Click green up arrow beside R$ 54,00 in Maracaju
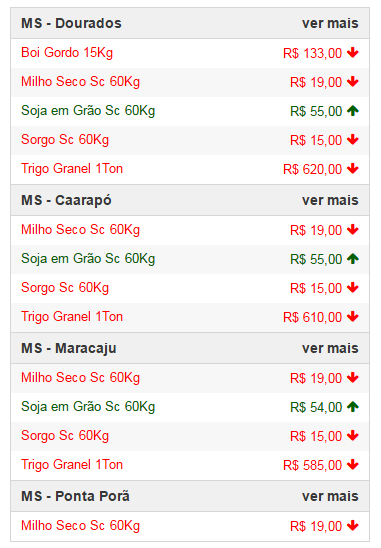Viewport: 381px width, 548px height. (x=353, y=407)
